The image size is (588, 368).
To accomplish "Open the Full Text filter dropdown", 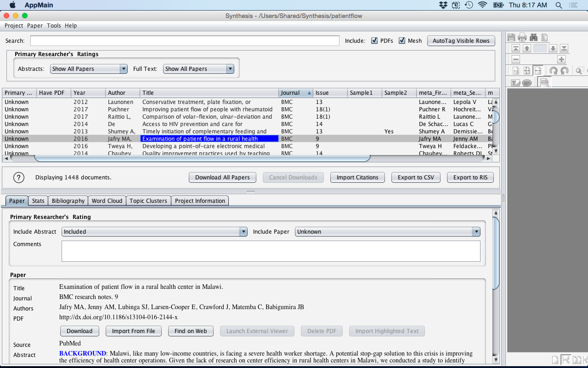I will tap(198, 69).
